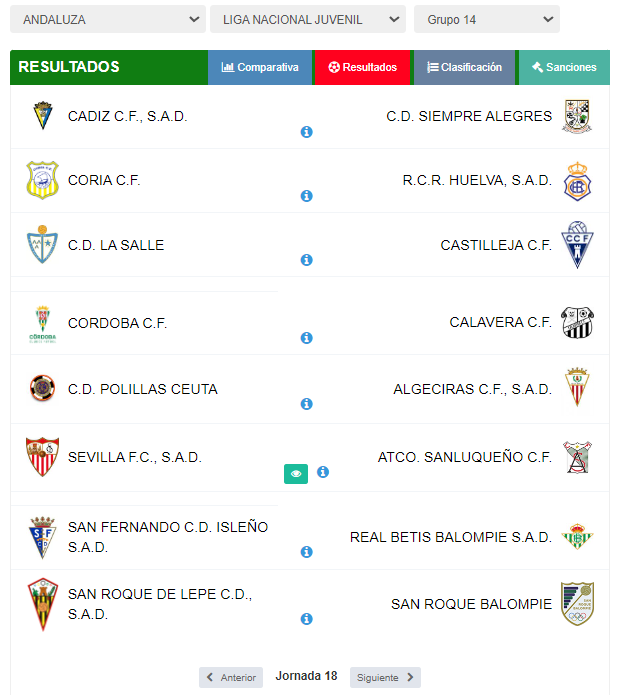624x695 pixels.
Task: Open info icon for Coria vs Huelva match
Action: [306, 195]
